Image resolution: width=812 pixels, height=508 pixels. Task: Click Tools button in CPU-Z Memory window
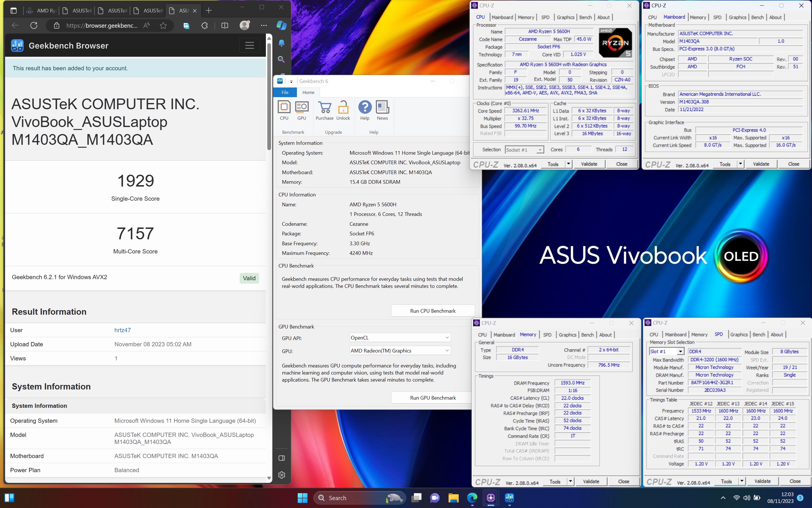pos(555,481)
